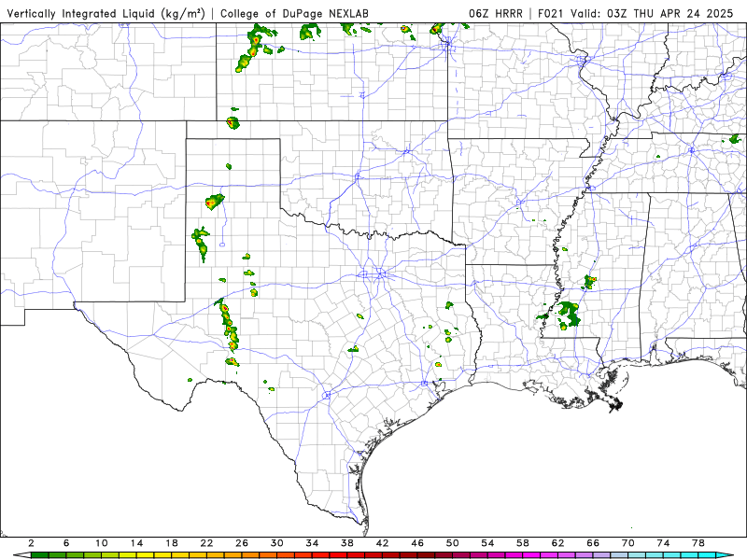Click the colorbar label "6"
Viewport: 747px width, 560px height.
point(66,543)
